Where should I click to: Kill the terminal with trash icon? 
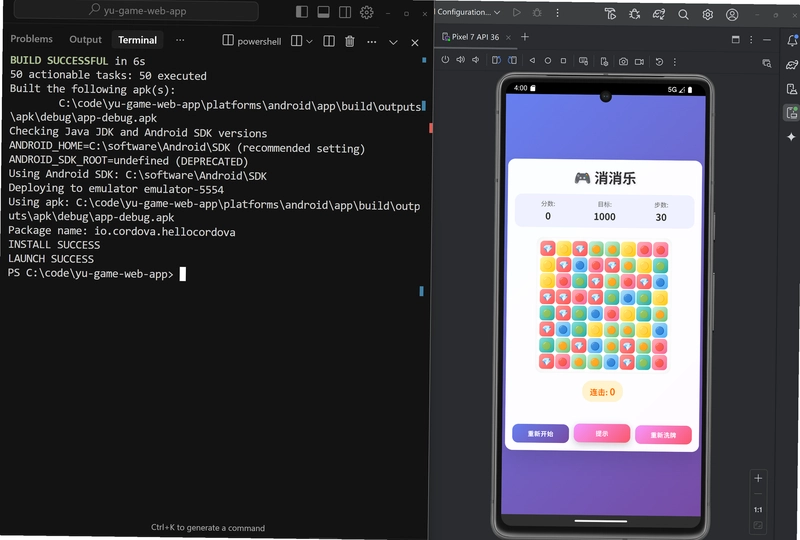[349, 41]
